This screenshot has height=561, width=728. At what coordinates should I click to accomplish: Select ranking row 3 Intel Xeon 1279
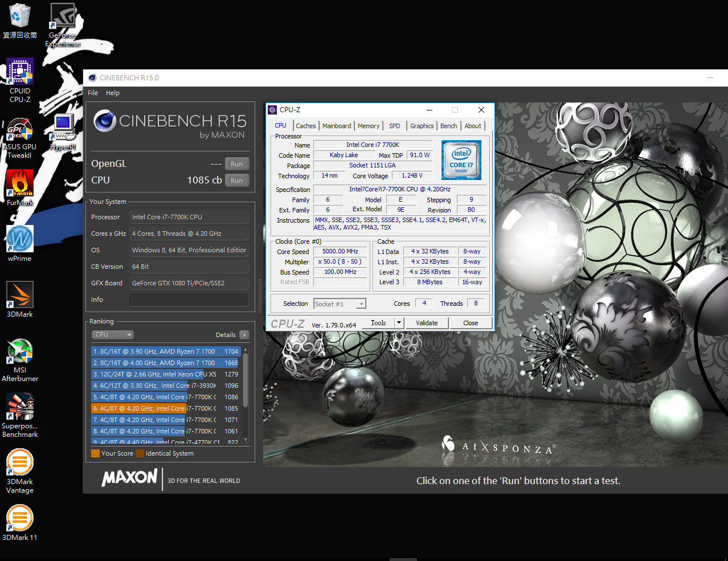(x=166, y=374)
